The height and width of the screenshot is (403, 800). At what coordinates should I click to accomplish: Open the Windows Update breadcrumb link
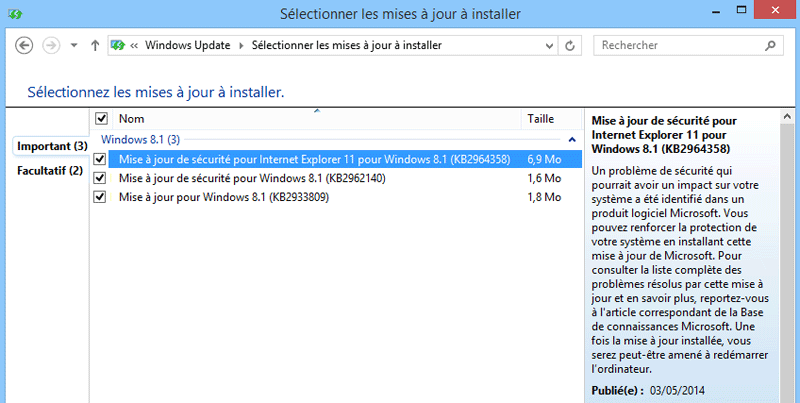click(x=188, y=45)
